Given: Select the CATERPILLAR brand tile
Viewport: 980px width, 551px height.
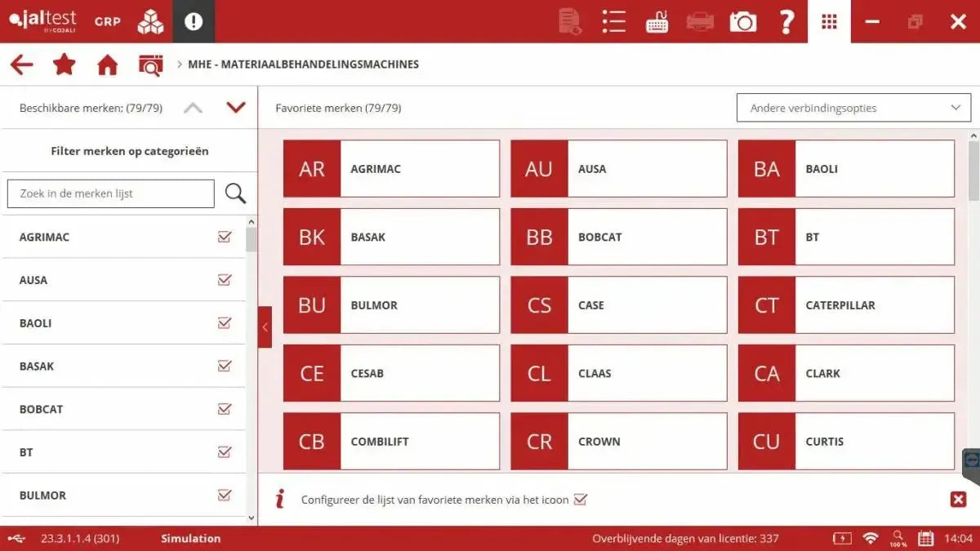Looking at the screenshot, I should coord(845,304).
